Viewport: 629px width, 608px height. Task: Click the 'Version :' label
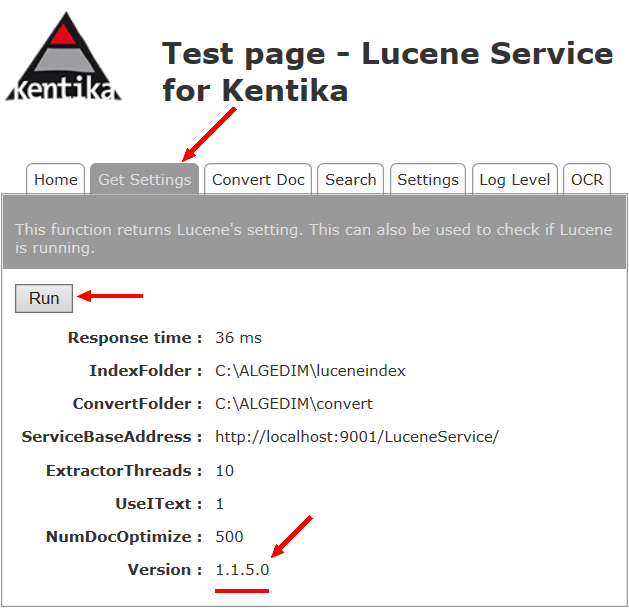pos(165,569)
